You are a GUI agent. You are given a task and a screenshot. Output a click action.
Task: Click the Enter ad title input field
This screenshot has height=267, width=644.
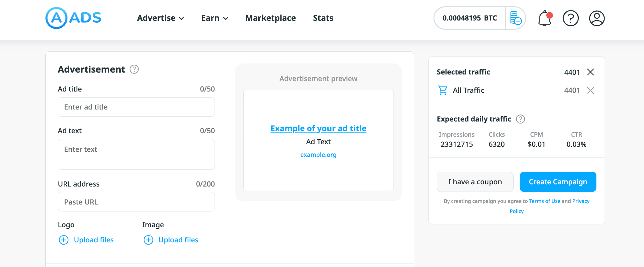pos(136,107)
